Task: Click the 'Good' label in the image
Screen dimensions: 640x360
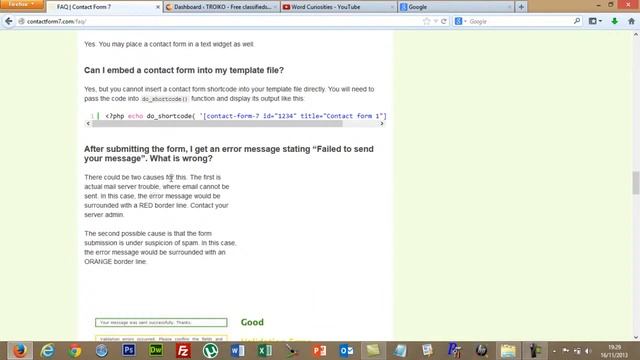Action: (x=252, y=322)
